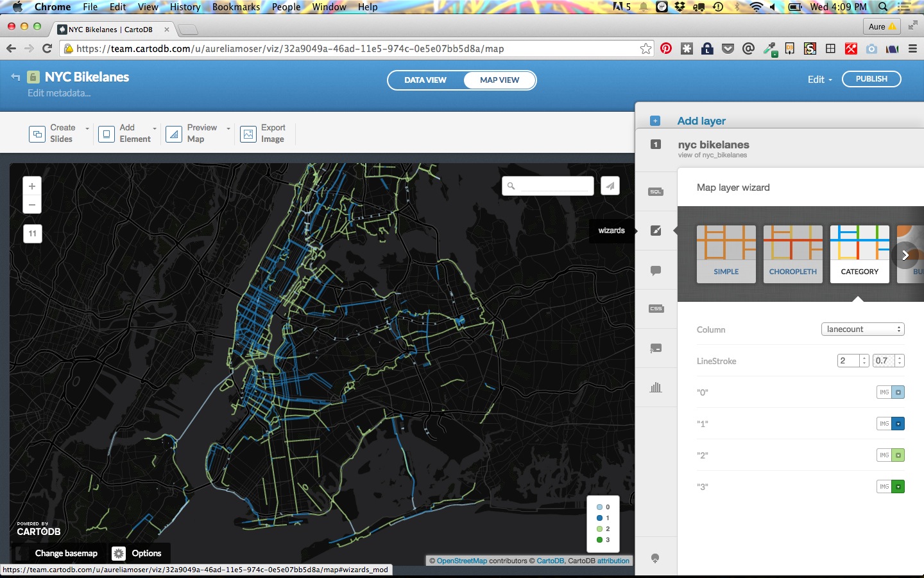Select the Choropleth wizard tab

click(x=792, y=254)
